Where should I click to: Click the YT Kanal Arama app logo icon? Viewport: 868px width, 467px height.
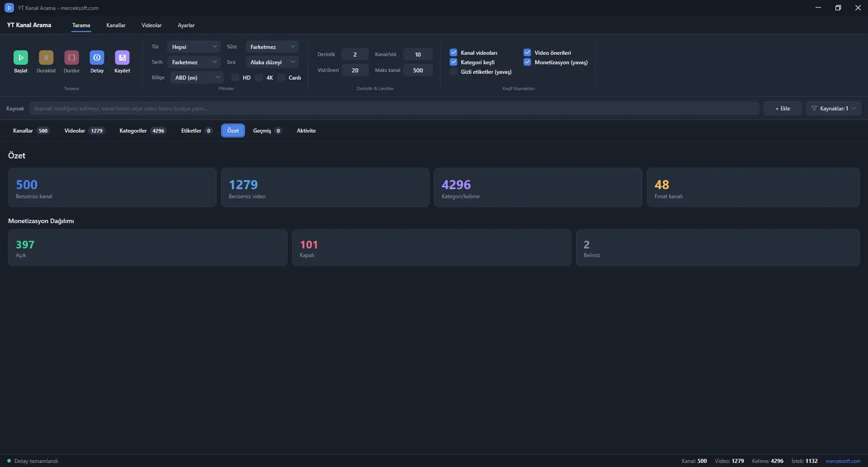[9, 8]
